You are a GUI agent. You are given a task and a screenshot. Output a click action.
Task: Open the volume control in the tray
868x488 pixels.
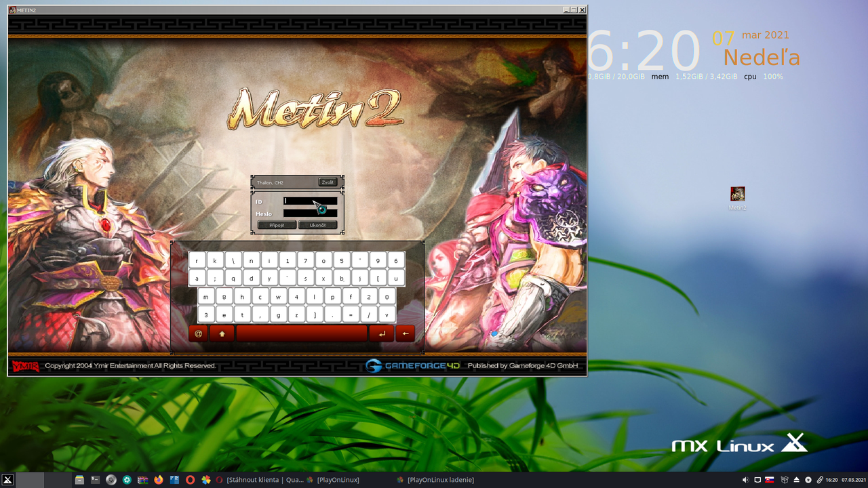(x=745, y=480)
